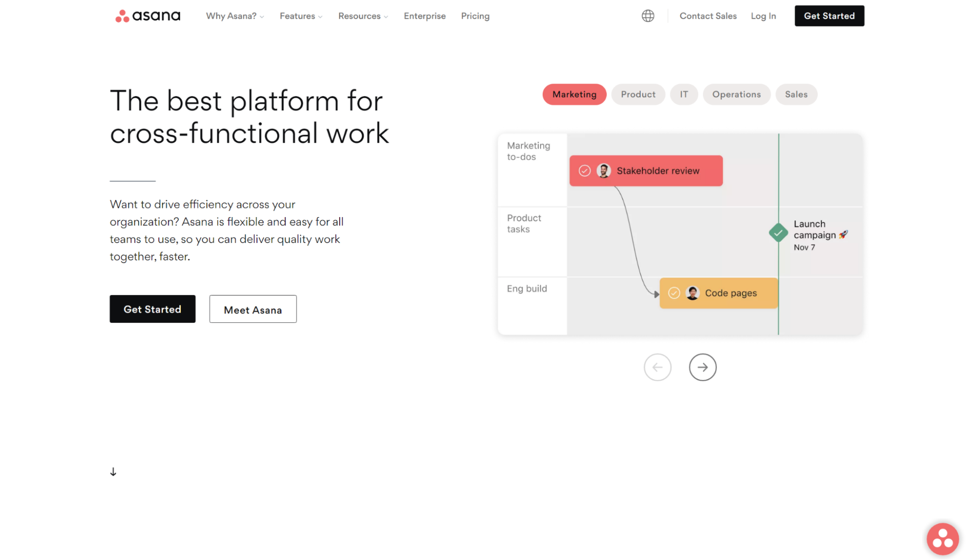Click the Stakeholder review task card
The width and height of the screenshot is (980, 560).
[646, 170]
